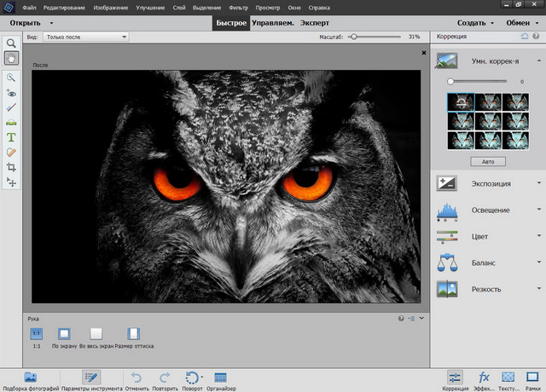Image resolution: width=546 pixels, height=392 pixels.
Task: Select the Hand tool in toolbar
Action: click(12, 58)
